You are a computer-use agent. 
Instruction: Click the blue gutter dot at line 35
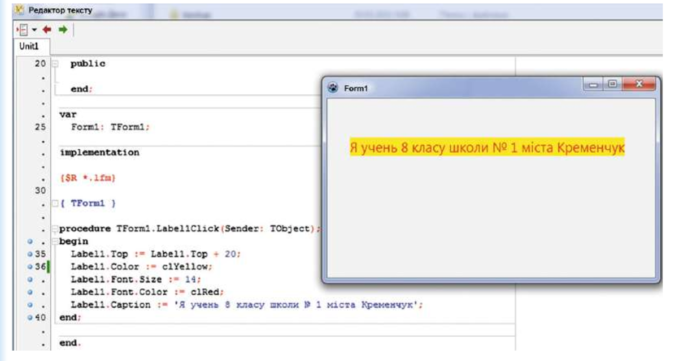[x=30, y=254]
